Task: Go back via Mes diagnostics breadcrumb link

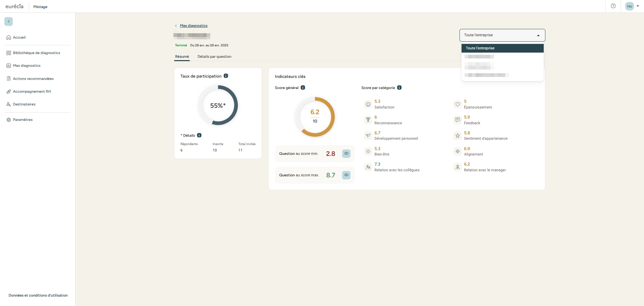Action: [x=194, y=26]
